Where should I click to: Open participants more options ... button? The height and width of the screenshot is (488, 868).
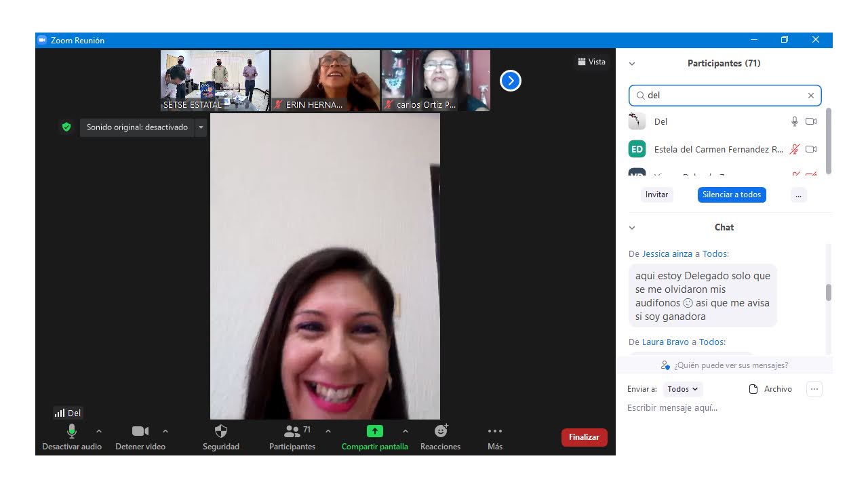coord(798,195)
